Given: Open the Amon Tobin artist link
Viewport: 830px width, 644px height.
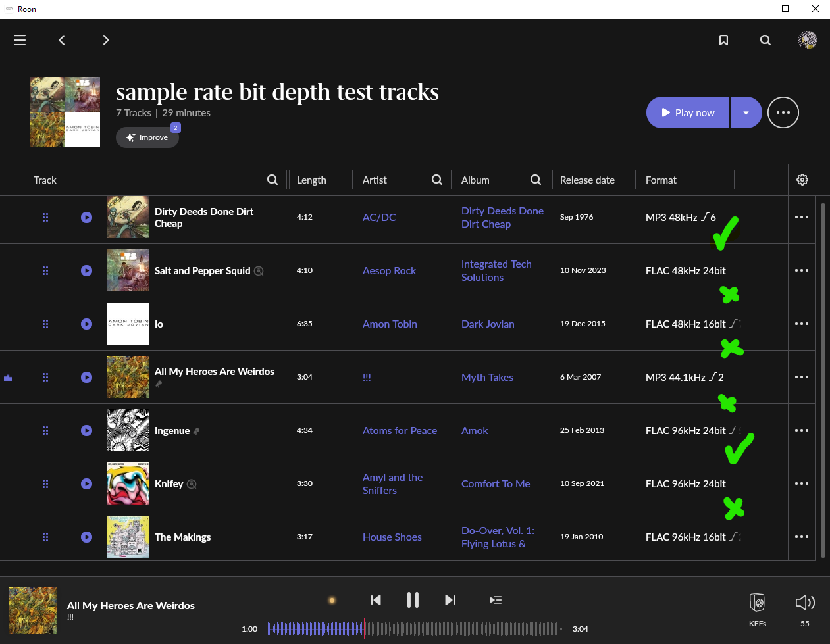Looking at the screenshot, I should (x=390, y=324).
